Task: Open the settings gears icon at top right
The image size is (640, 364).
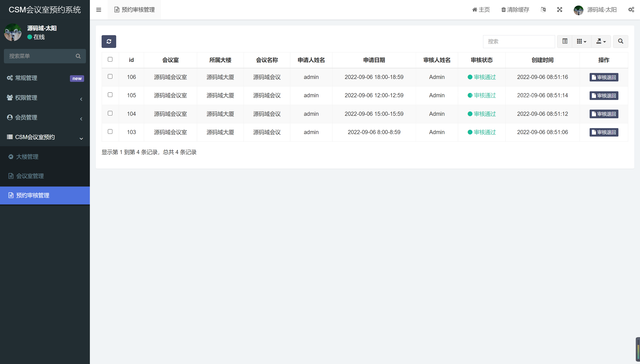Action: point(631,9)
